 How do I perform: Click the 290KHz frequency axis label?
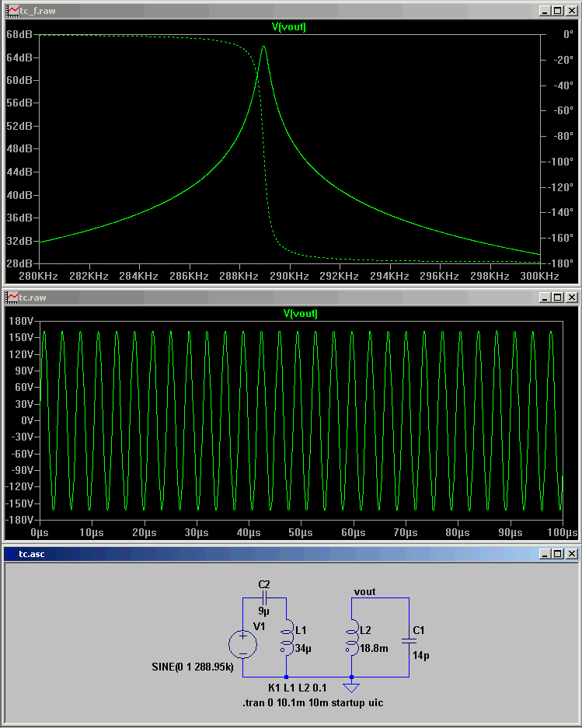click(x=289, y=277)
